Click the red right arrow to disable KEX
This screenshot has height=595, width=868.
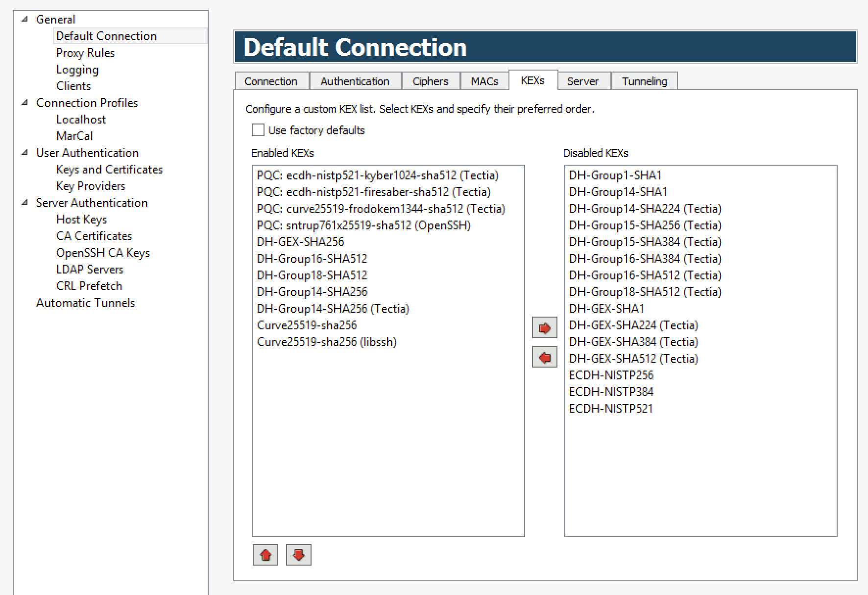pos(544,328)
